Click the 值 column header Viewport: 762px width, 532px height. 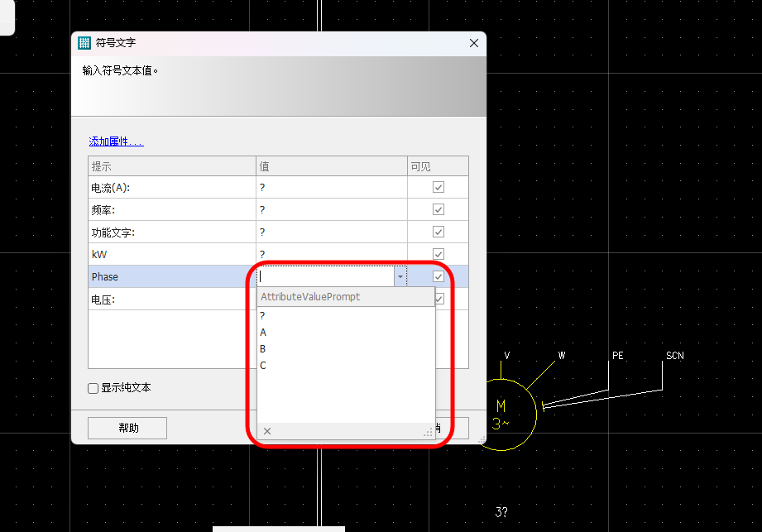point(331,166)
